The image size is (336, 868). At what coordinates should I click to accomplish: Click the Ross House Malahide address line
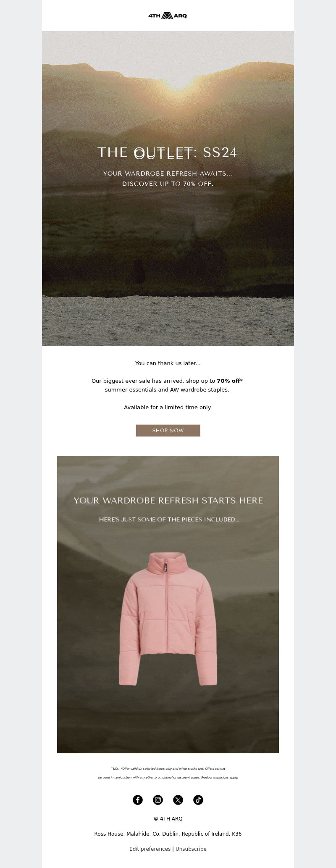pyautogui.click(x=168, y=834)
